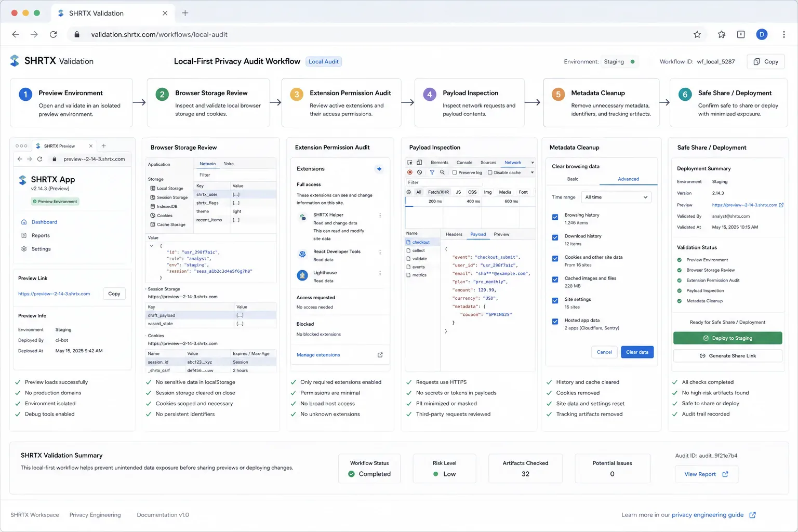Uncheck Cookies and other site data
This screenshot has width=798, height=532.
555,259
